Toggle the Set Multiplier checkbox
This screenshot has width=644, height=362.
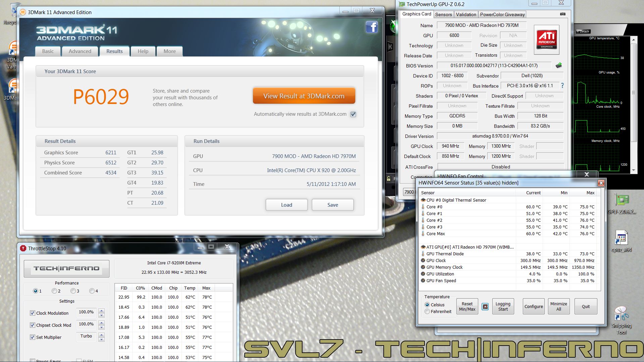point(33,337)
